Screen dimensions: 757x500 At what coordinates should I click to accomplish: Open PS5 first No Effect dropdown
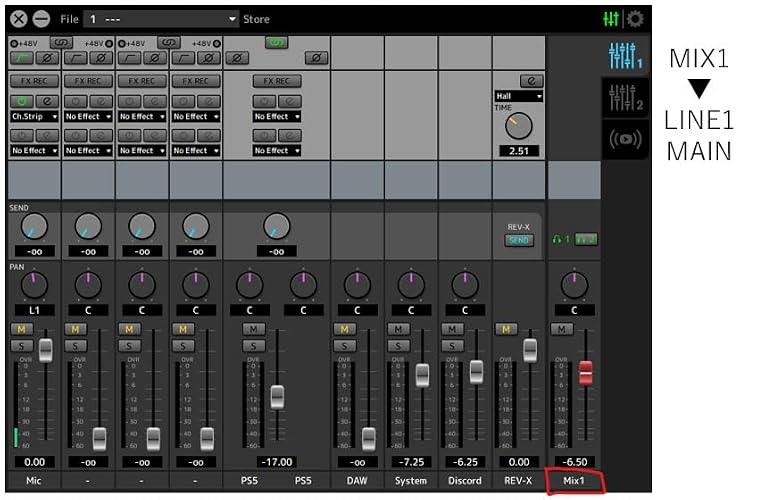click(277, 116)
